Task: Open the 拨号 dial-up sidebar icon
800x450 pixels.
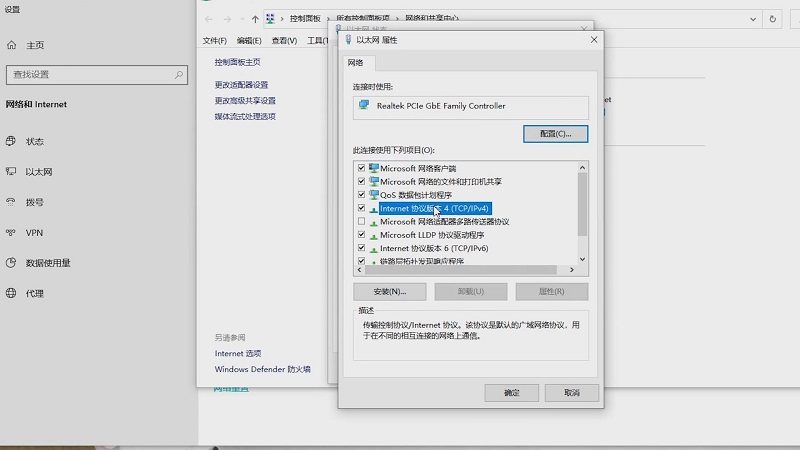Action: [x=12, y=202]
